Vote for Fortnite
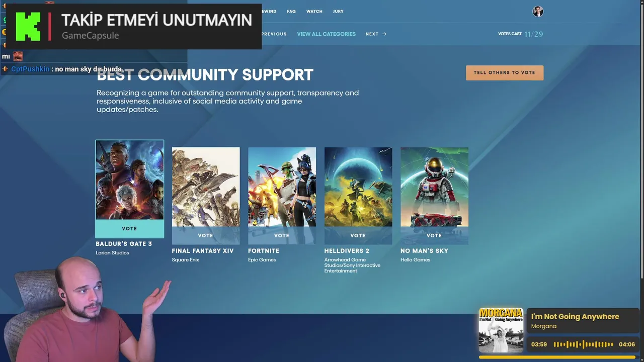The width and height of the screenshot is (644, 362). click(x=282, y=235)
